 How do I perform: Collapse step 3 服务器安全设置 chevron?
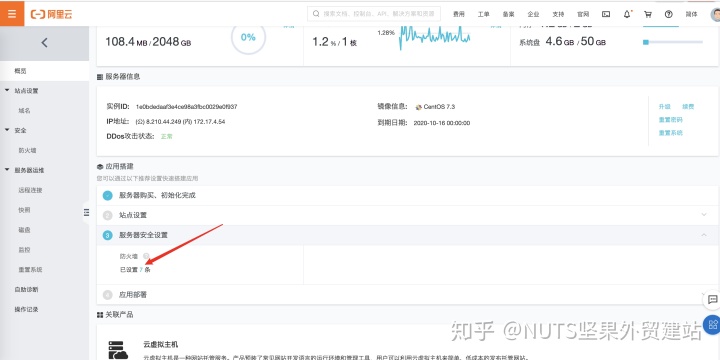pyautogui.click(x=704, y=235)
